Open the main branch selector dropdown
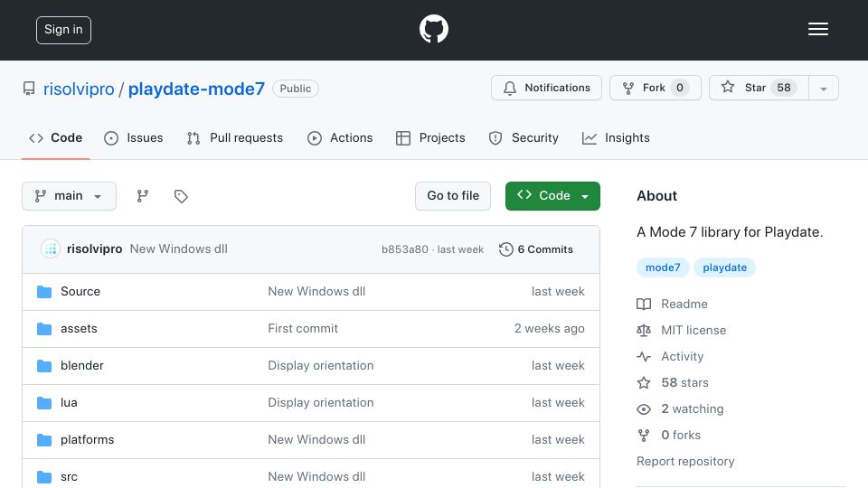 pyautogui.click(x=70, y=196)
